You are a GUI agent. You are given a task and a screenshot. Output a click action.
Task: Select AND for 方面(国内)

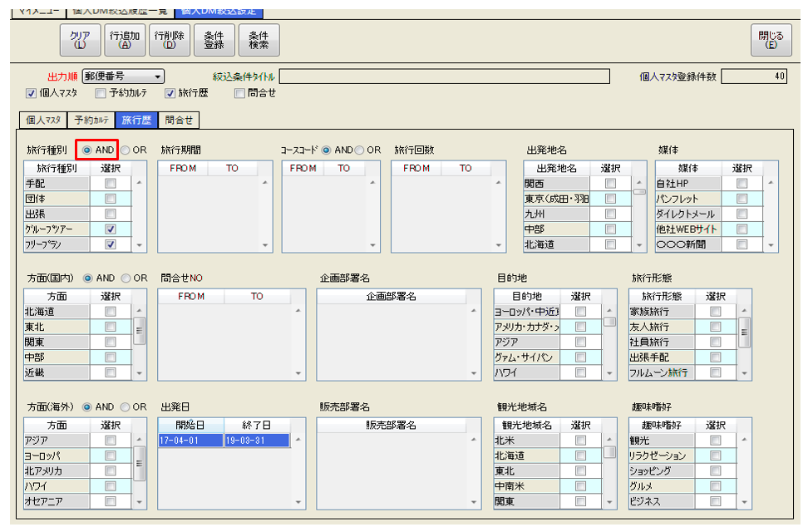(88, 278)
